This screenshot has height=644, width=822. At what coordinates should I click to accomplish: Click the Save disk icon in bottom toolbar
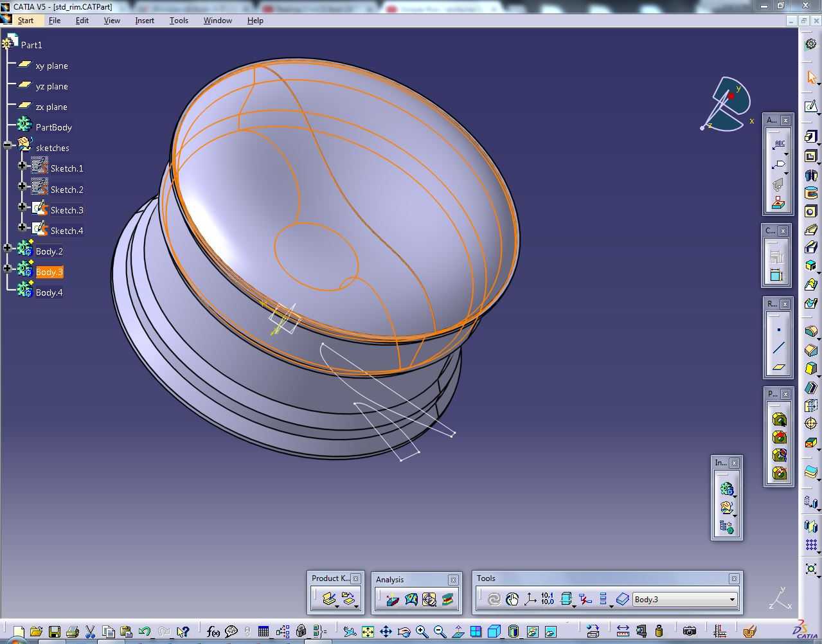[55, 632]
